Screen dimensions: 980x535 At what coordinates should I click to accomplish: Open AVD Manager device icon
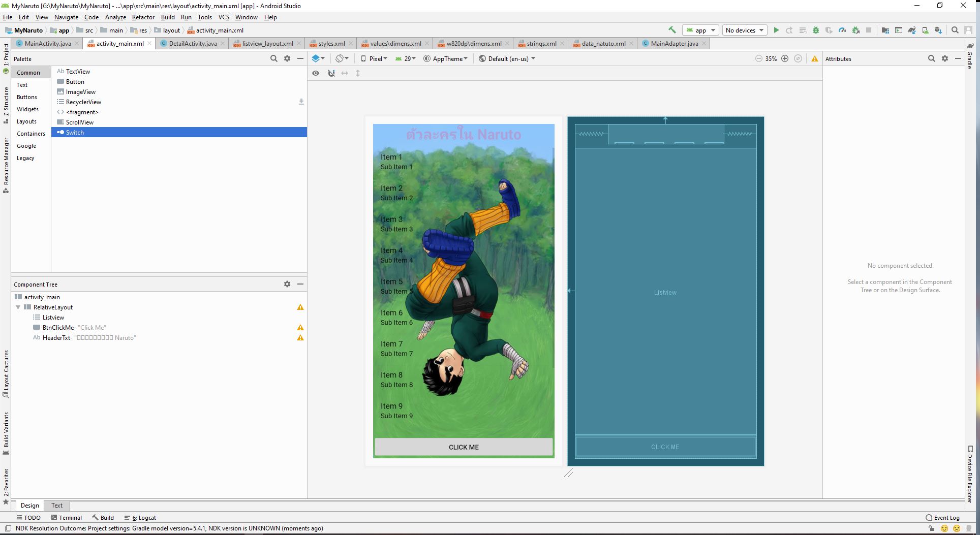click(925, 30)
